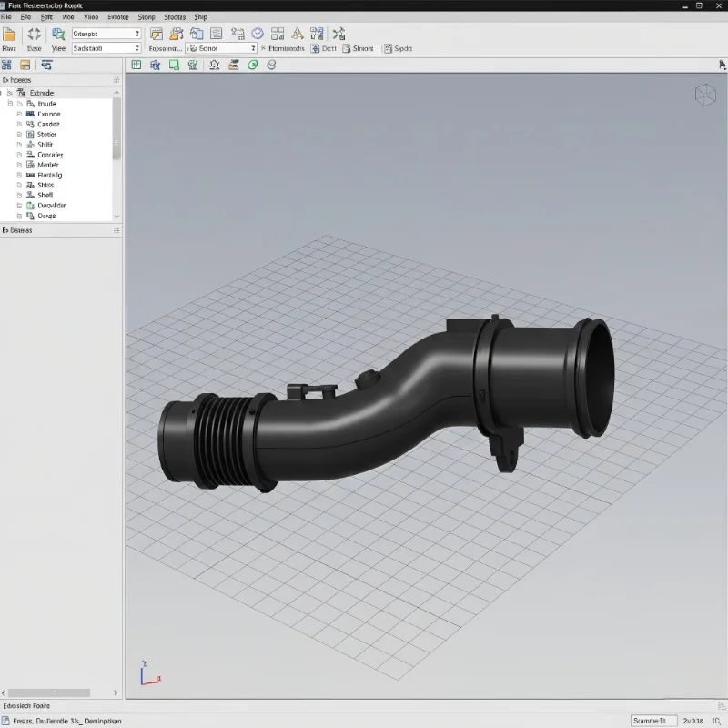Toggle the Slmont display option
Viewport: 728px width, 728px height.
pyautogui.click(x=355, y=49)
